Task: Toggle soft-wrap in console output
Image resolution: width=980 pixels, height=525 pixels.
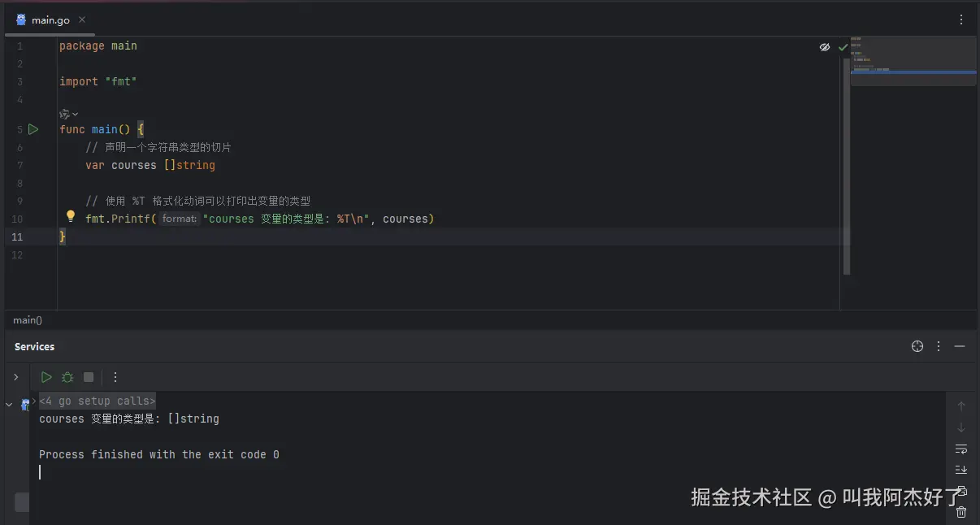Action: 961,449
